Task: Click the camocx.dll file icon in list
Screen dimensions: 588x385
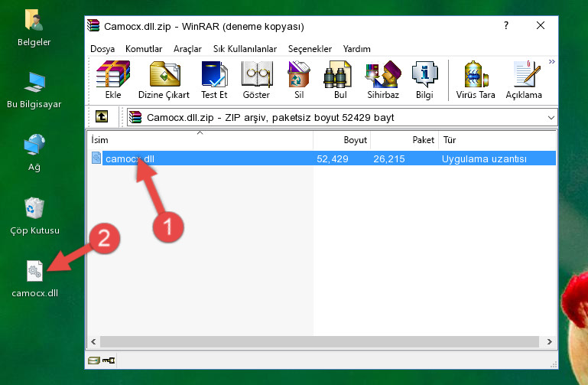Action: 96,158
